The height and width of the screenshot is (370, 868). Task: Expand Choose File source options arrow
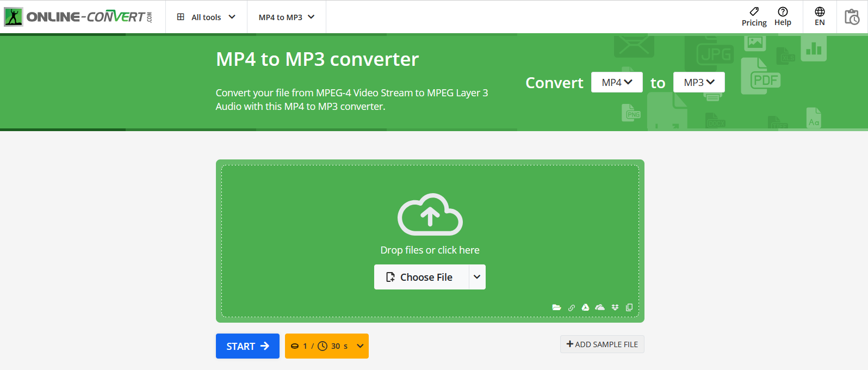click(477, 277)
